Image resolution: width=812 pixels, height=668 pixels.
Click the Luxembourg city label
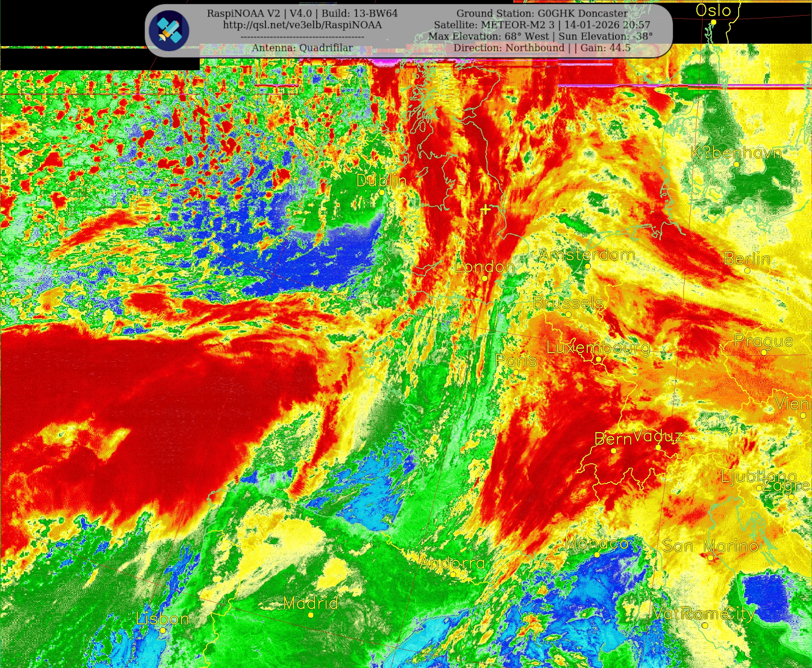tap(598, 348)
